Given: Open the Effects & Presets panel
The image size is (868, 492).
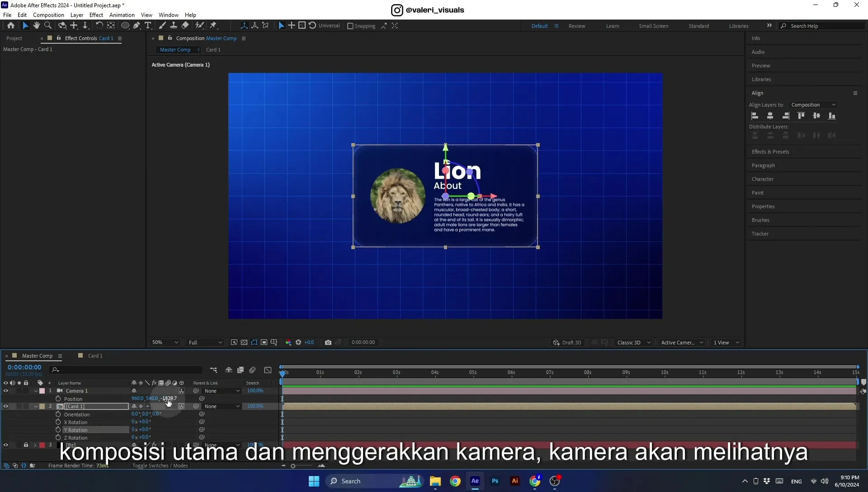Looking at the screenshot, I should point(770,152).
